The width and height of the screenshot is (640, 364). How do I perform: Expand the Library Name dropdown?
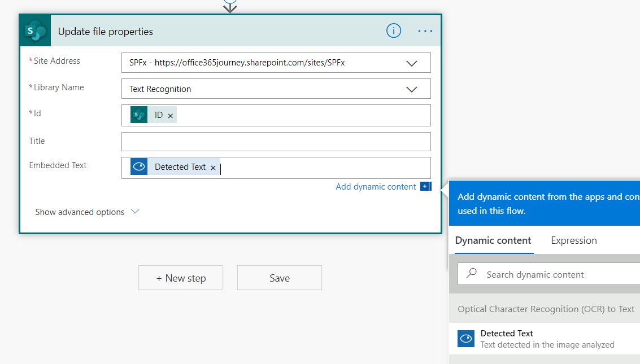(411, 89)
